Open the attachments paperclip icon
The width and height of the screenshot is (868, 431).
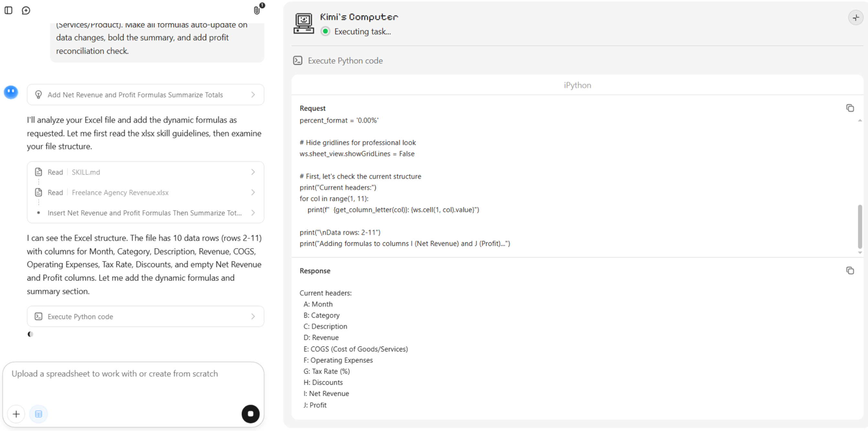pyautogui.click(x=257, y=10)
